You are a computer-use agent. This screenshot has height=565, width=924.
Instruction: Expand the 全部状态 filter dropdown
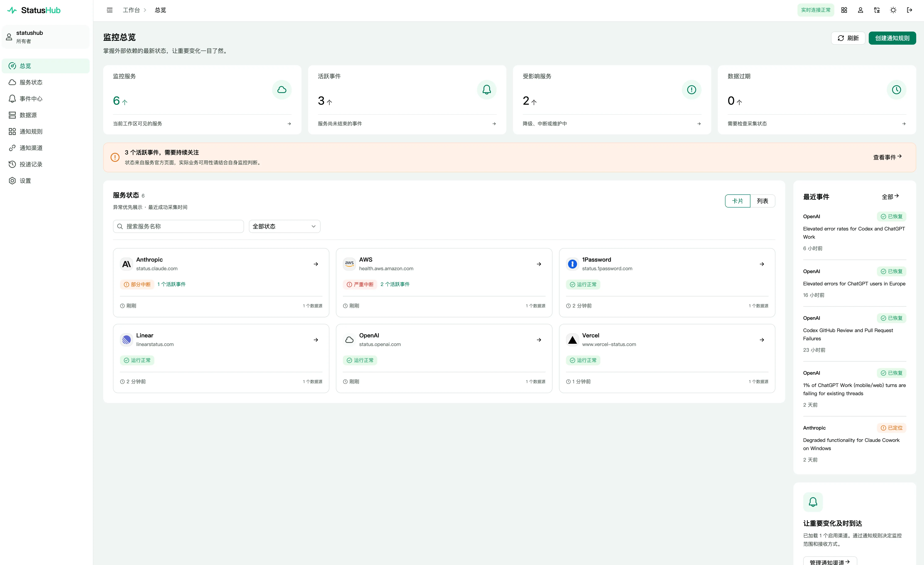pos(284,226)
